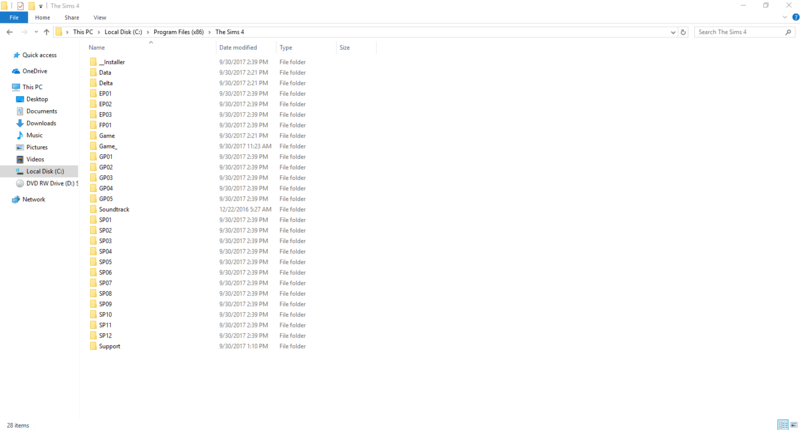Select the Delta folder icon
The image size is (800, 430).
coord(93,83)
